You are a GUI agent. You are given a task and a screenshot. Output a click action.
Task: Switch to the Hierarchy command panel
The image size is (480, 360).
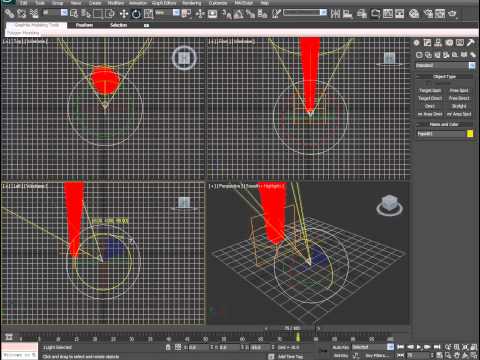pyautogui.click(x=438, y=43)
